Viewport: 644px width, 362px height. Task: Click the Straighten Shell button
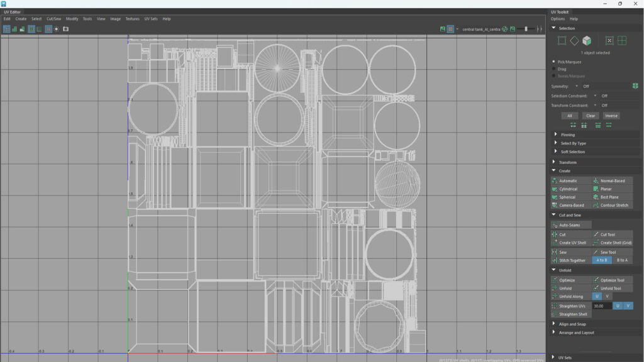point(571,314)
